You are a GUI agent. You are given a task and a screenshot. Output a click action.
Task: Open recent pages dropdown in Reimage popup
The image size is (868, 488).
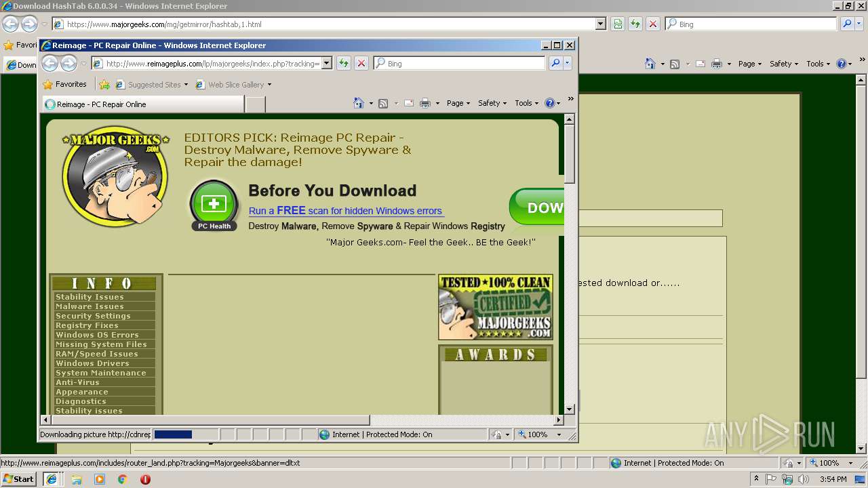coord(83,64)
